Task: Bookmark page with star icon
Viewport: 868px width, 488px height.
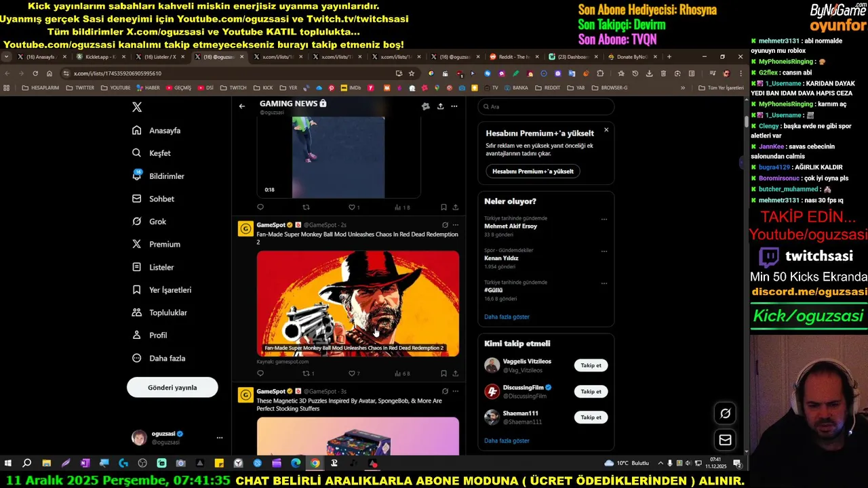Action: point(411,73)
